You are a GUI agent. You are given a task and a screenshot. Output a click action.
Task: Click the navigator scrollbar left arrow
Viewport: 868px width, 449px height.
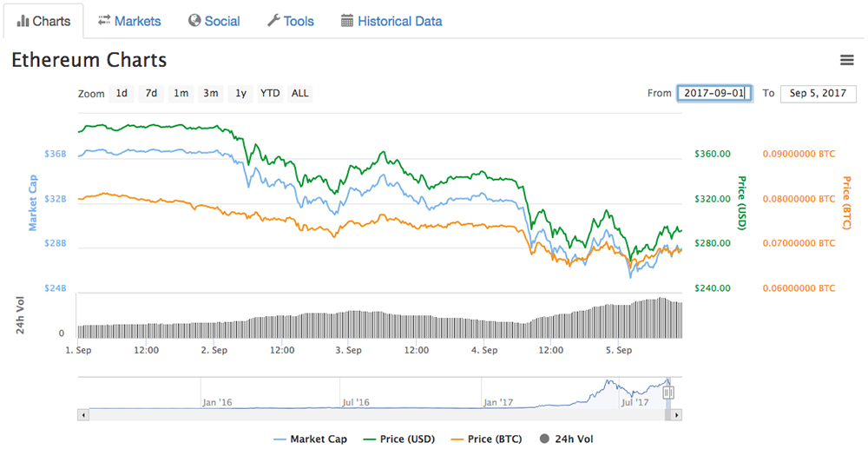tap(83, 414)
